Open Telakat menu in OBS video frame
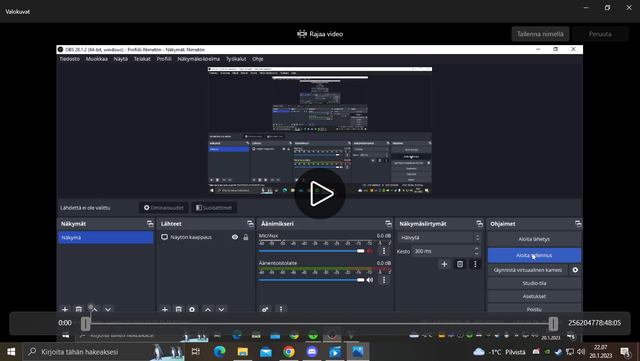This screenshot has height=361, width=640. pyautogui.click(x=142, y=59)
